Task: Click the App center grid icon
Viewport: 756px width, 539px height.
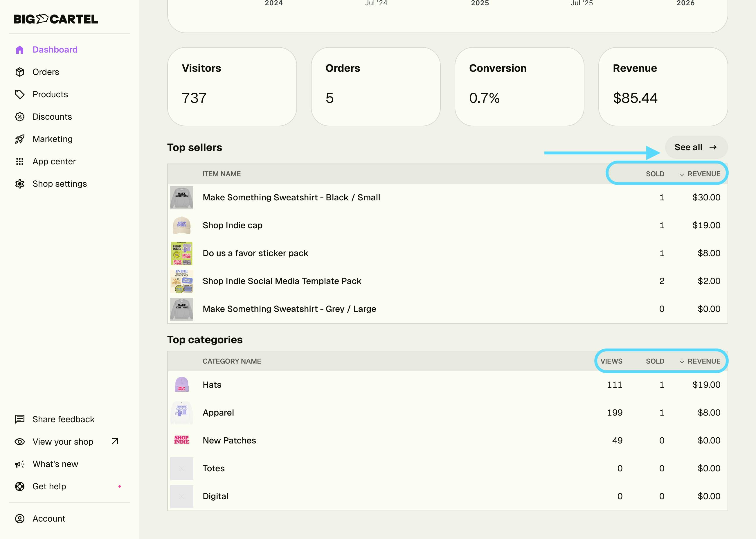Action: (x=19, y=162)
